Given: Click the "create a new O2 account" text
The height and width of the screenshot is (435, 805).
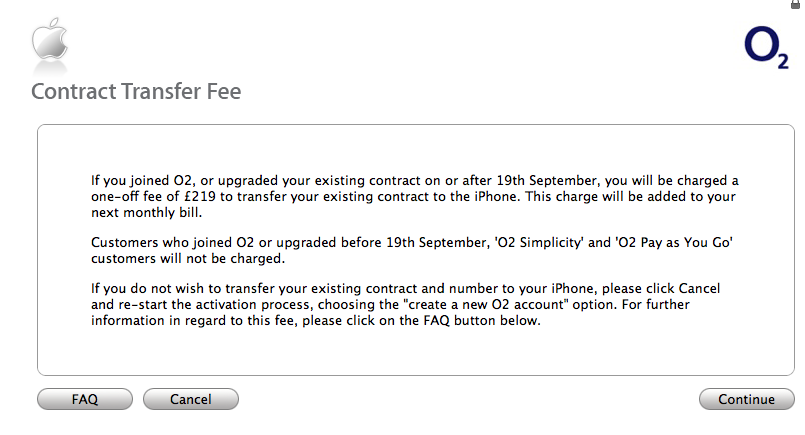Looking at the screenshot, I should pyautogui.click(x=486, y=305).
